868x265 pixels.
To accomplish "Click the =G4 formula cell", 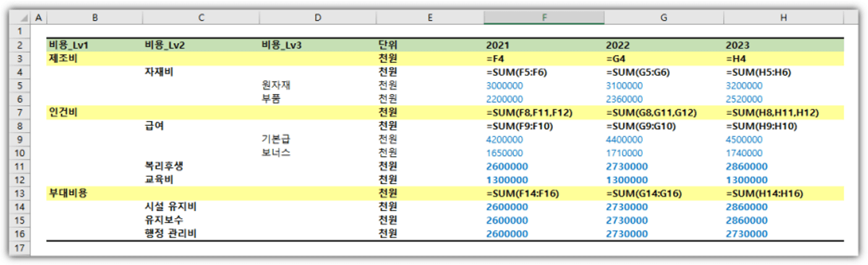I will point(664,59).
